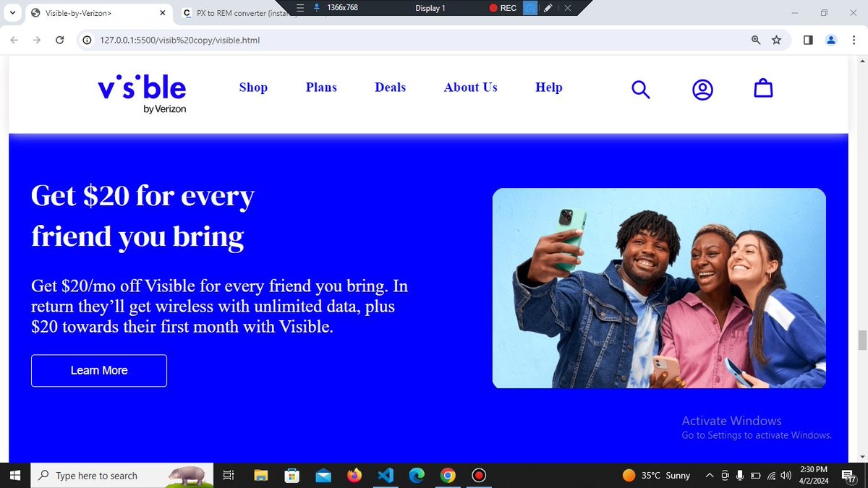
Task: Click the pin icon on recorder bar
Action: (316, 8)
